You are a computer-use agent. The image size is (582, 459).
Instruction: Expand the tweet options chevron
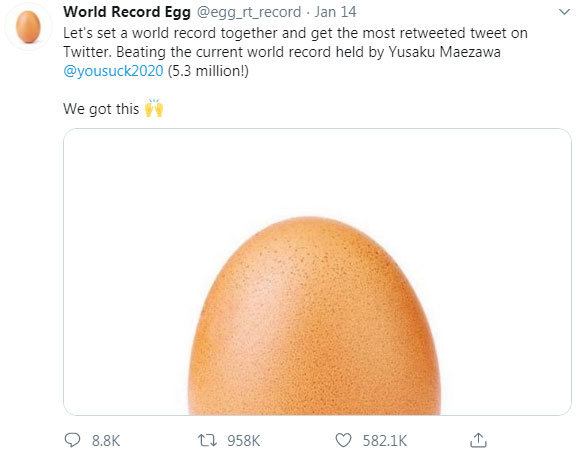564,12
